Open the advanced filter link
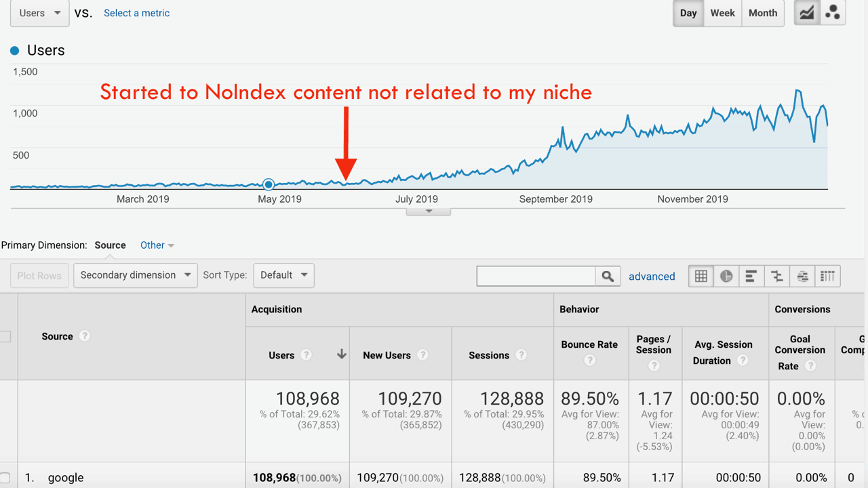868x488 pixels. pyautogui.click(x=652, y=277)
